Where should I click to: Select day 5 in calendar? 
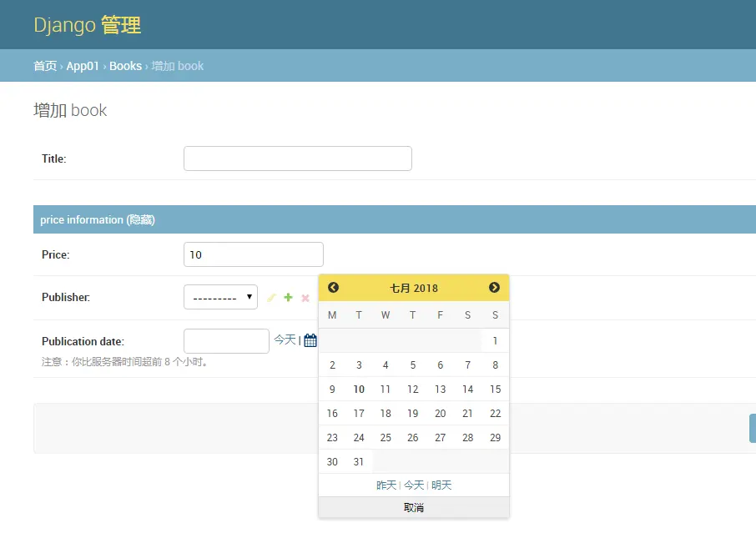(x=413, y=365)
